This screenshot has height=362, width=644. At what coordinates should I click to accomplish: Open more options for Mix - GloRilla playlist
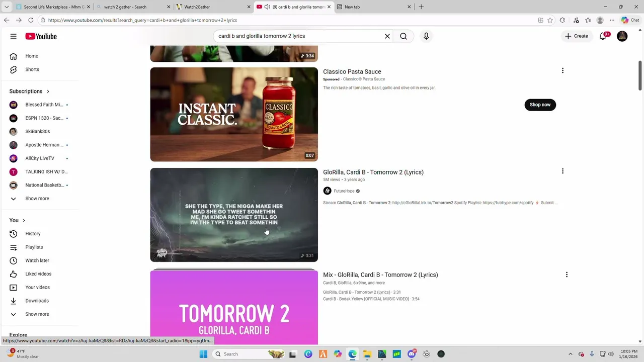[567, 275]
